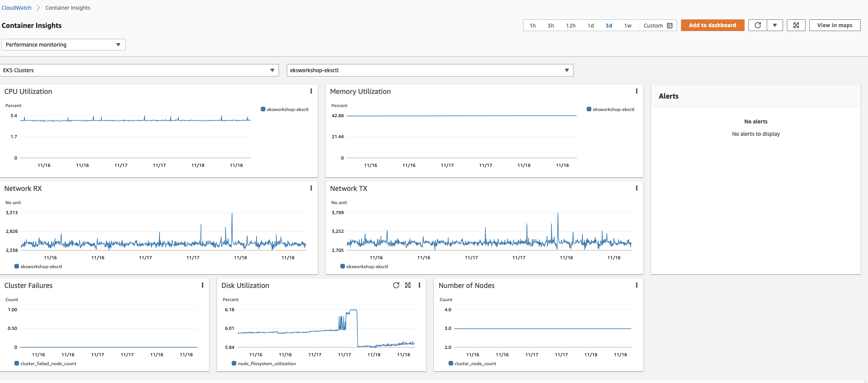
Task: Refresh the Disk Utilization widget
Action: 396,285
